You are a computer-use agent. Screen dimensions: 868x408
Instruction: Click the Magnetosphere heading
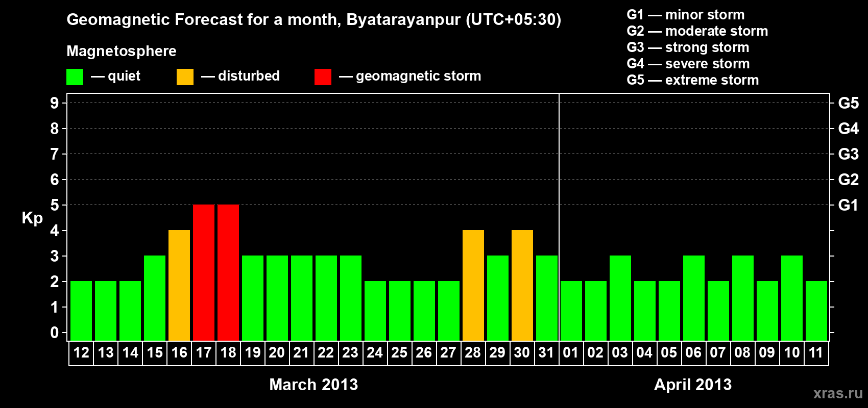pos(122,52)
